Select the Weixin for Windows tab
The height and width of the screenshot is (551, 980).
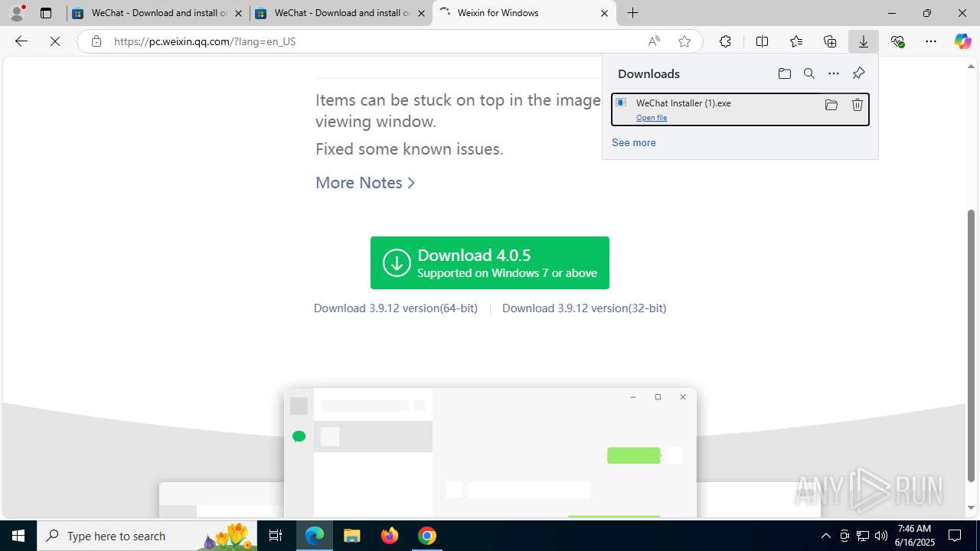click(x=524, y=13)
